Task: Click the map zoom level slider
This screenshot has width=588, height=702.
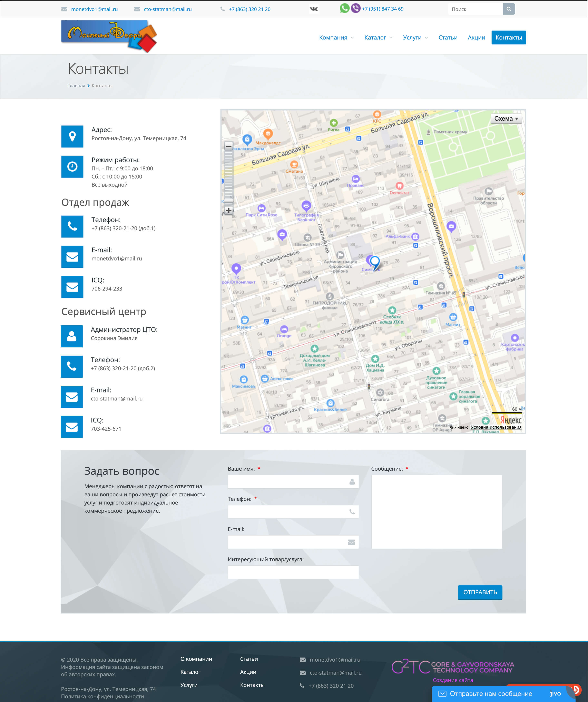Action: tap(228, 177)
